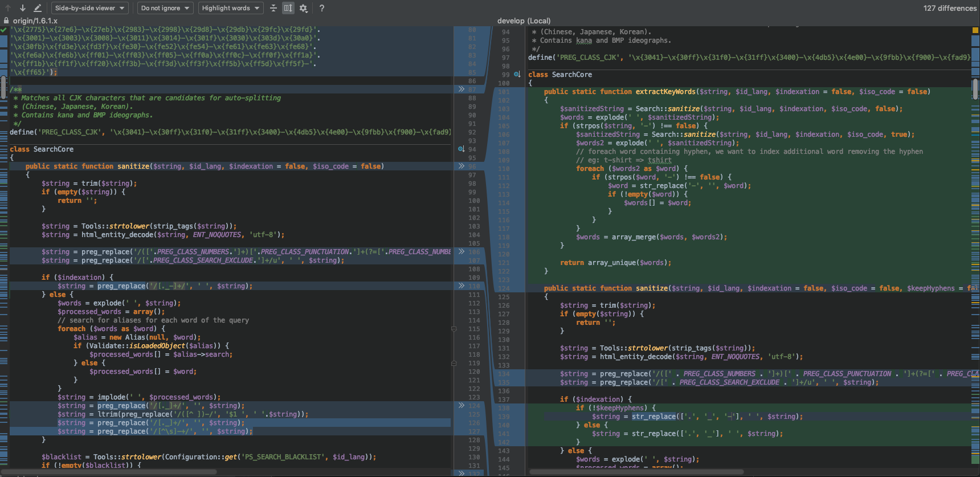Viewport: 980px width, 477px height.
Task: Toggle synchronize scrolling button
Action: (x=288, y=8)
